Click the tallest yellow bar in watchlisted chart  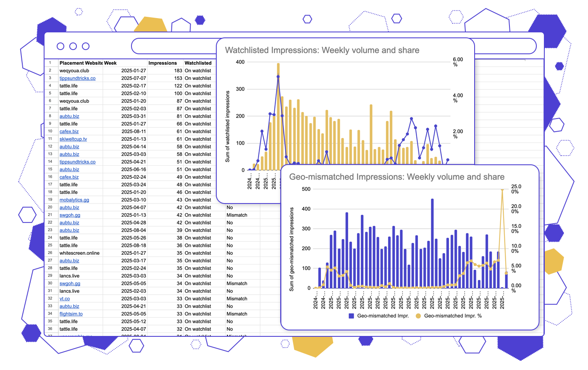[x=278, y=118]
